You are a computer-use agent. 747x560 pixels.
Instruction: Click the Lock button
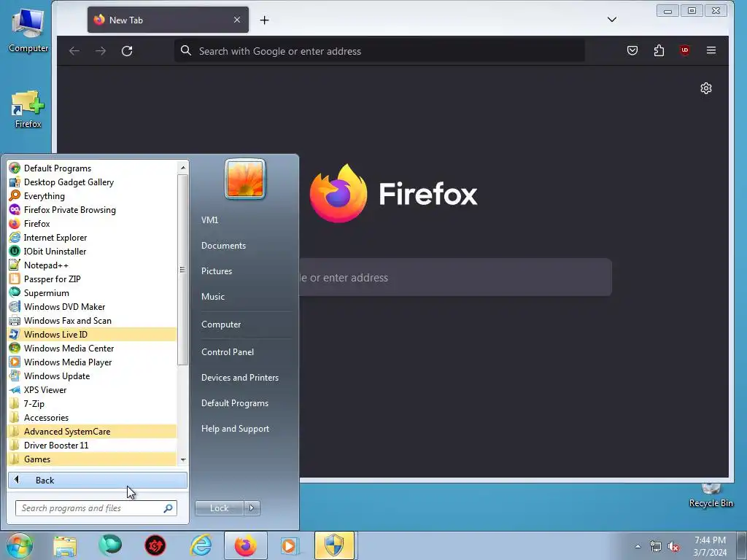[x=219, y=508]
